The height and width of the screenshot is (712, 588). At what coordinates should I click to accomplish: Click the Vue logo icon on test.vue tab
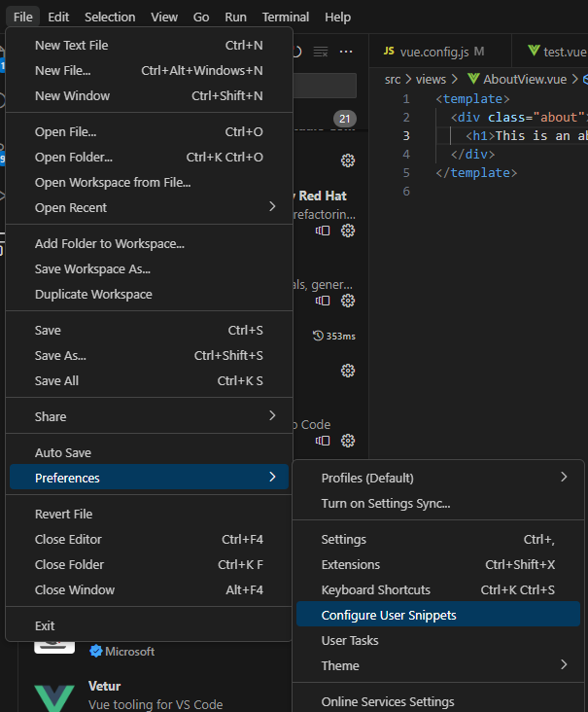pyautogui.click(x=534, y=51)
